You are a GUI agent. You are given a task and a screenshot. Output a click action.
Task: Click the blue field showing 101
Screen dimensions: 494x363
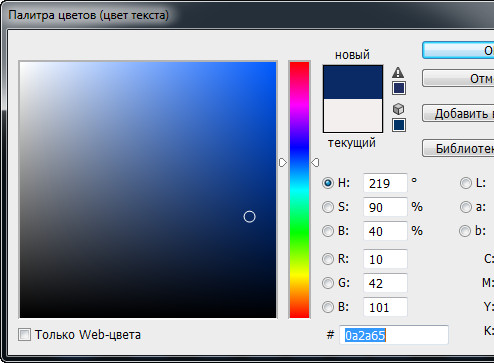tap(385, 307)
